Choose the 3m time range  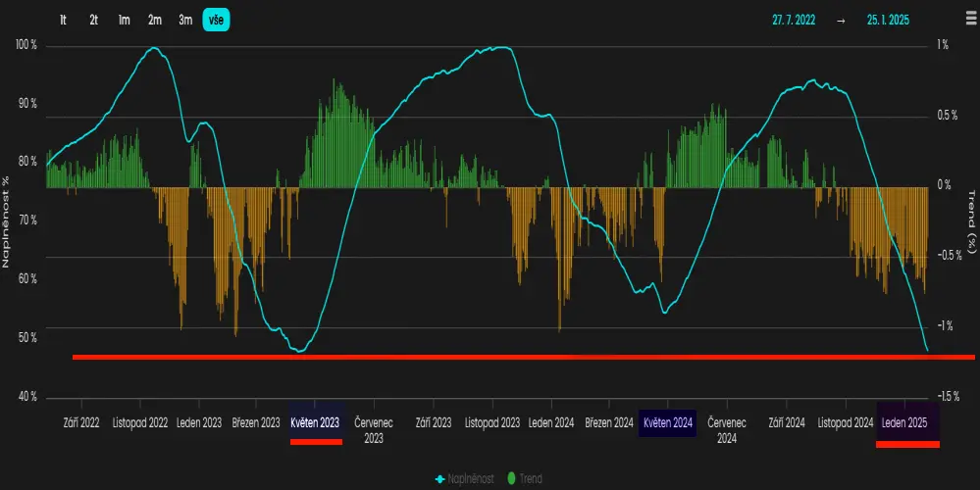pyautogui.click(x=185, y=20)
